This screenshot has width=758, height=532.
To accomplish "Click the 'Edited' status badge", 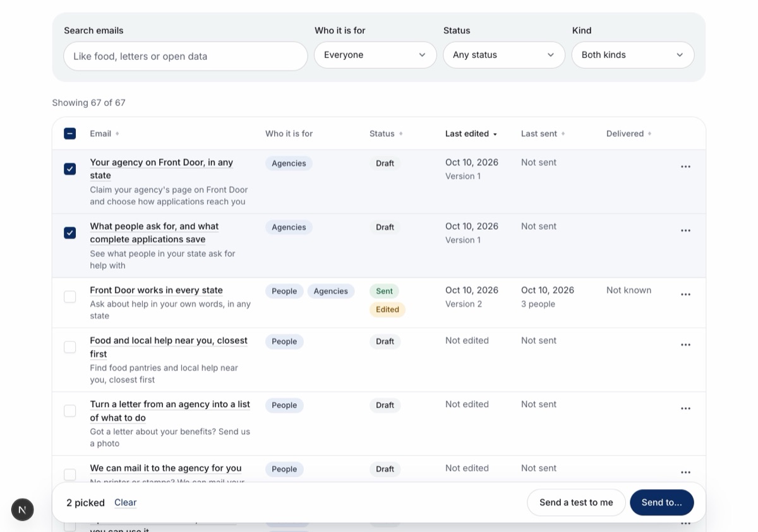I will click(387, 309).
